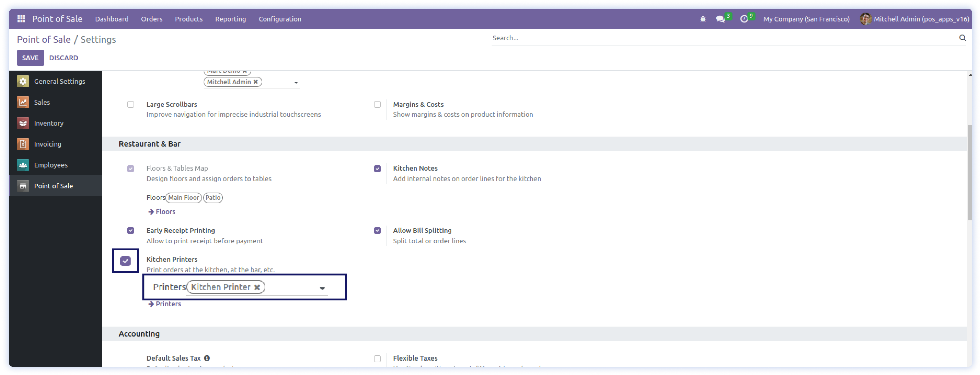Click the scrollbar up arrow
The height and width of the screenshot is (375, 980).
pos(970,75)
